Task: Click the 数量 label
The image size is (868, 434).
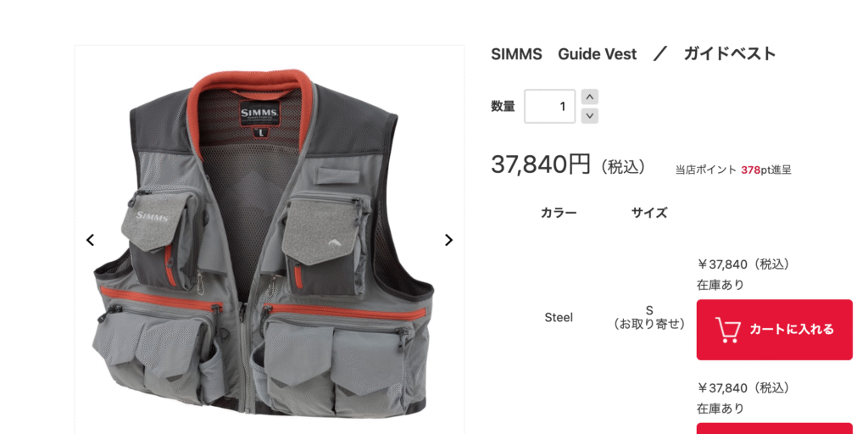Action: click(503, 106)
